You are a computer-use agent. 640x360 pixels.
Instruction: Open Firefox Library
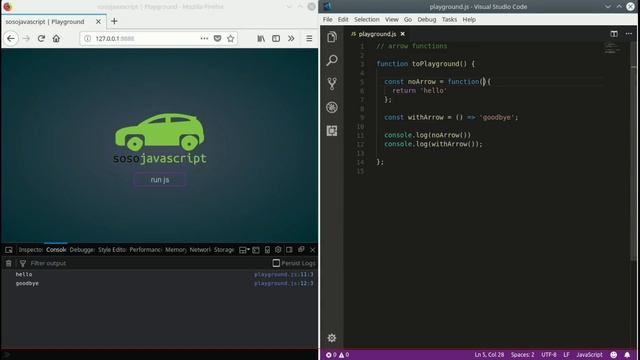click(261, 38)
